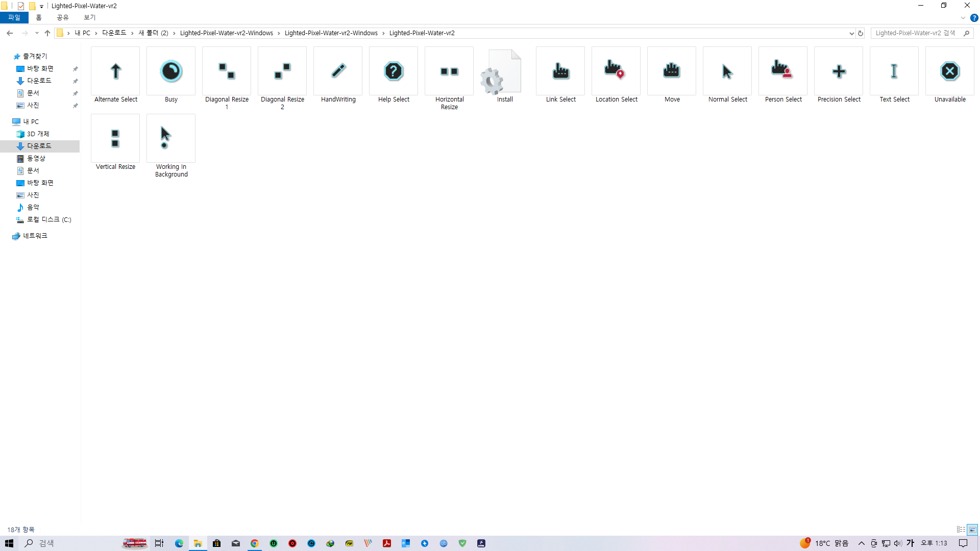The height and width of the screenshot is (551, 980).
Task: Open notification center on taskbar
Action: click(x=963, y=543)
